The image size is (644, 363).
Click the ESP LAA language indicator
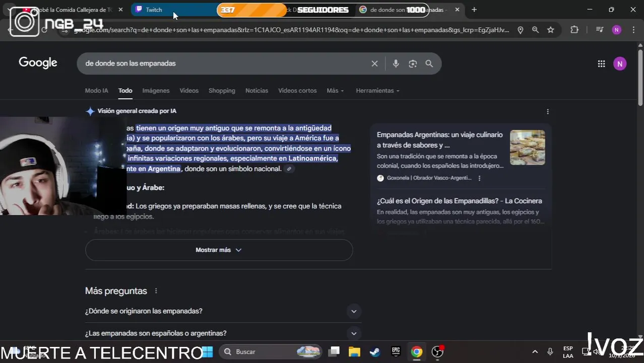pos(568,352)
